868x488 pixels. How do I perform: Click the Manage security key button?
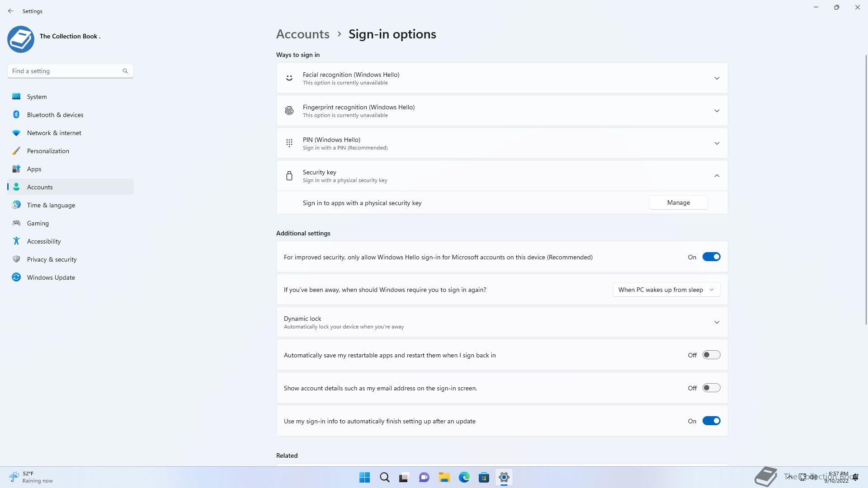(678, 202)
